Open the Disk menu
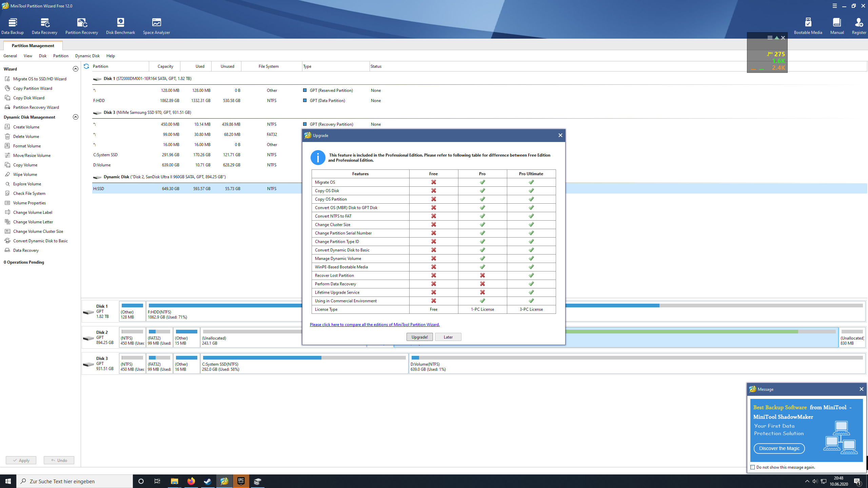868x488 pixels. 43,56
